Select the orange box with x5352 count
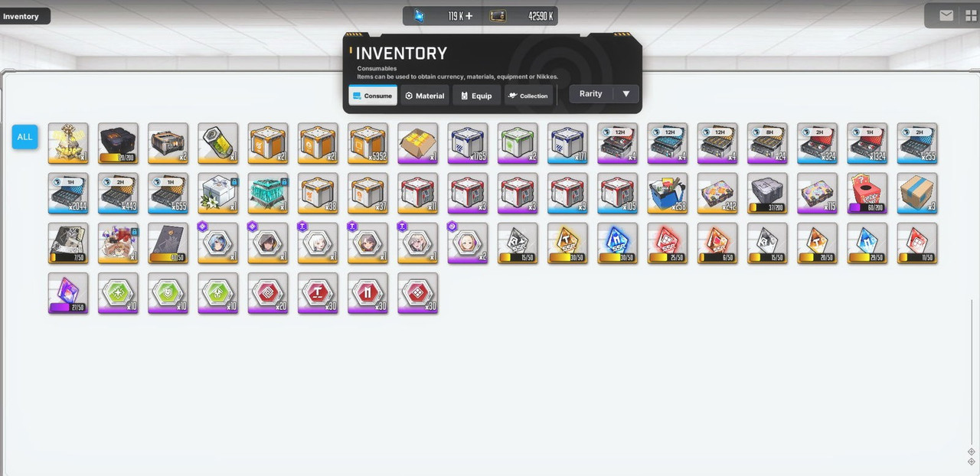Viewport: 980px width, 476px height. 367,143
